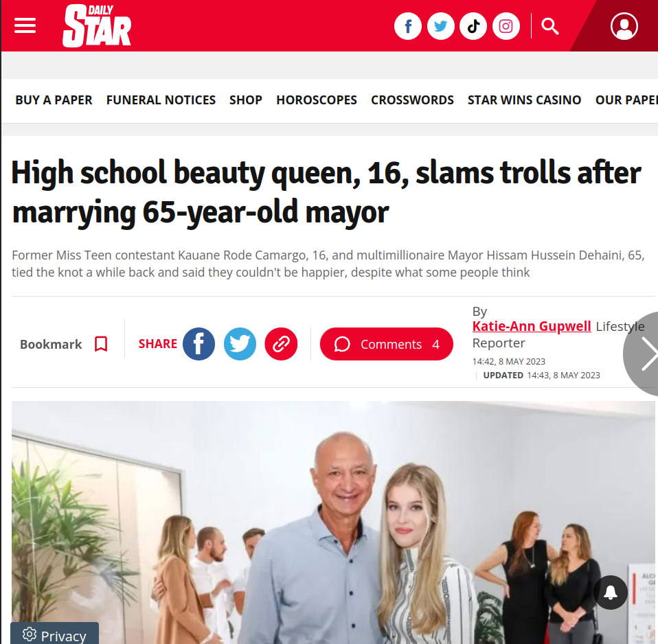Open Daily Star TikTok icon
This screenshot has width=658, height=644.
473,26
